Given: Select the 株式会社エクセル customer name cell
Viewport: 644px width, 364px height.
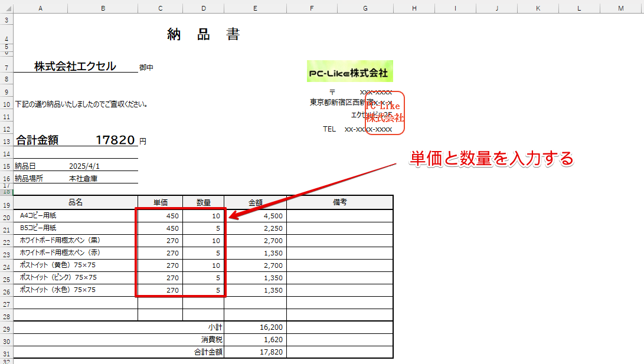Looking at the screenshot, I should click(76, 66).
